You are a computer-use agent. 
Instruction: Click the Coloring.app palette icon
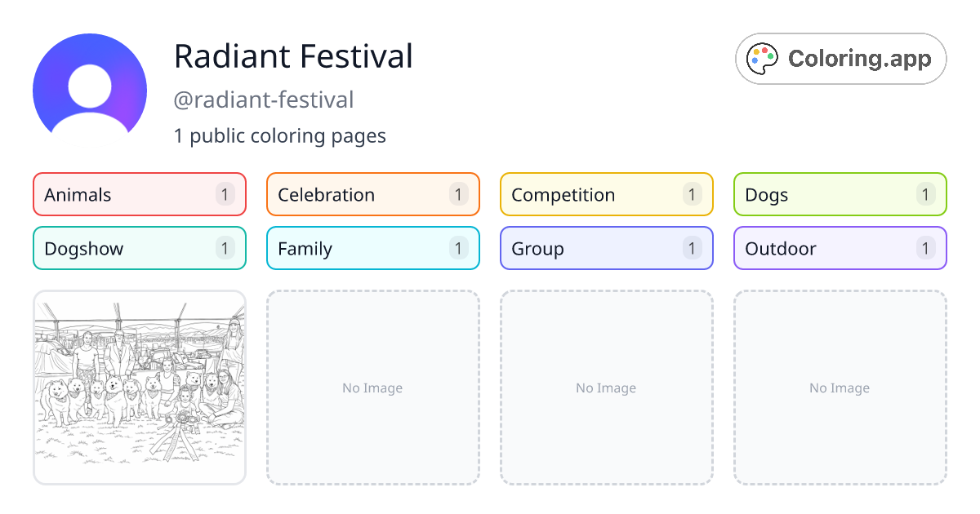pos(762,58)
